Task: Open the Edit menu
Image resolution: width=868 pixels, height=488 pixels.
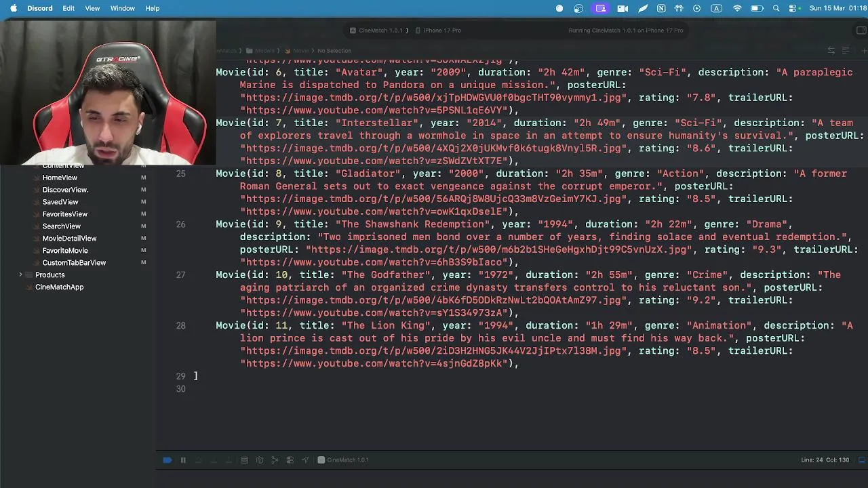Action: tap(68, 8)
